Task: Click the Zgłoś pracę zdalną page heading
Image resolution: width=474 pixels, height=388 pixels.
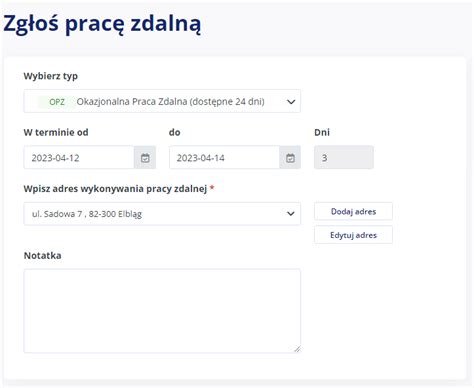Action: (x=102, y=24)
